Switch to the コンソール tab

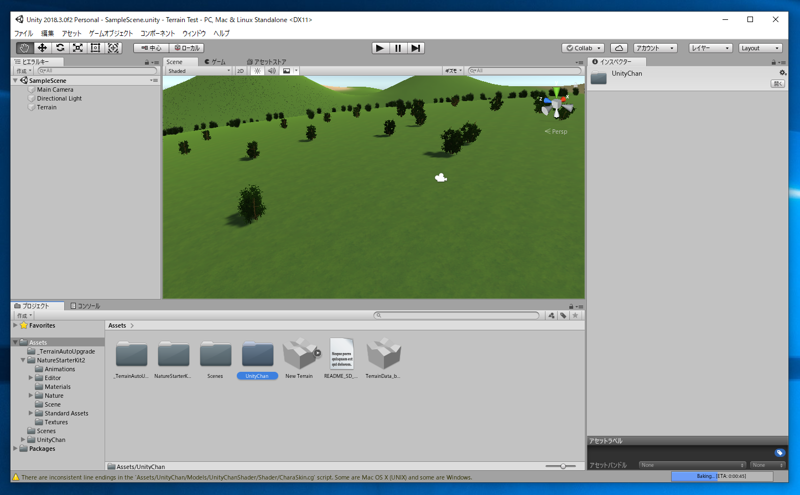click(x=85, y=306)
